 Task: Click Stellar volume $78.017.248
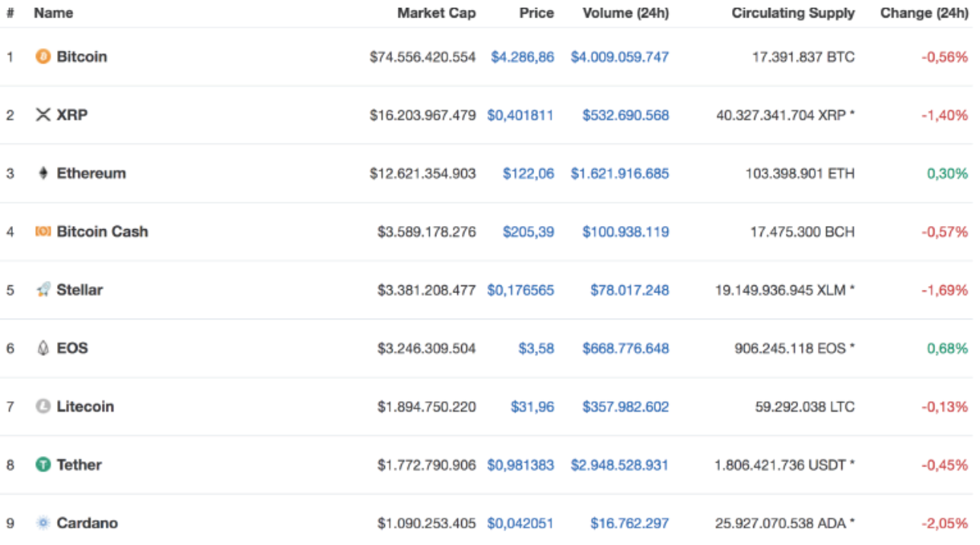[x=630, y=289]
